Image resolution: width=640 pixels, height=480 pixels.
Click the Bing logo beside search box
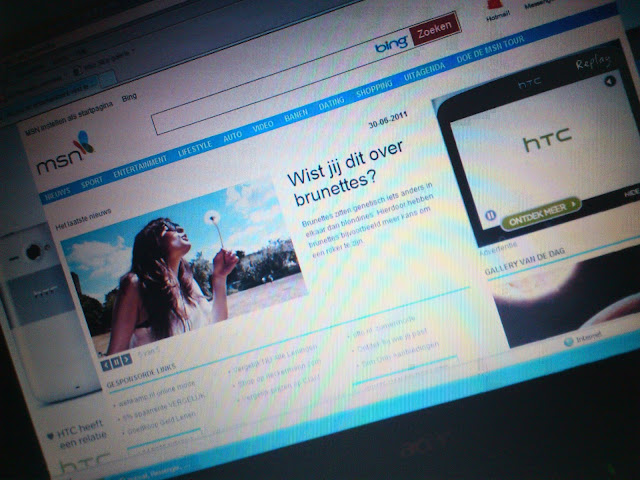click(391, 43)
